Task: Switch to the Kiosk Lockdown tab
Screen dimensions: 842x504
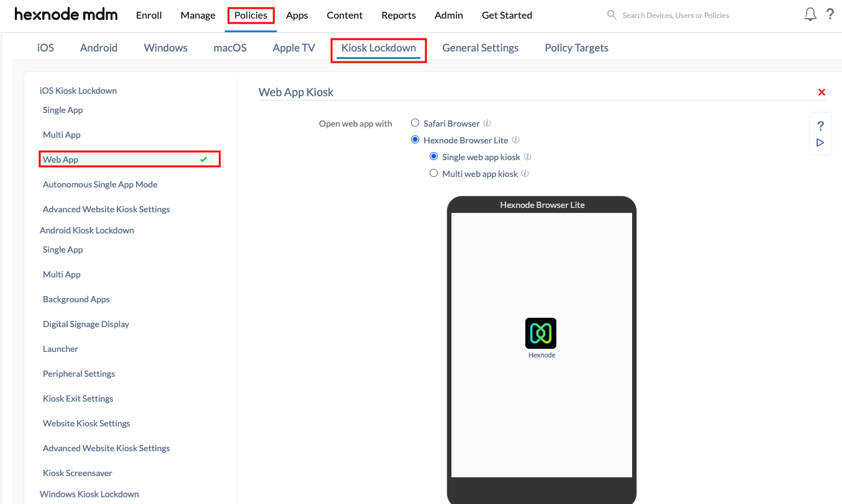Action: coord(379,48)
